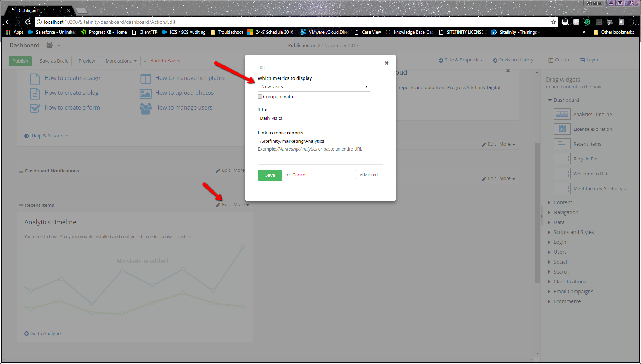Expand the Data widgets section
641x364 pixels.
point(556,222)
